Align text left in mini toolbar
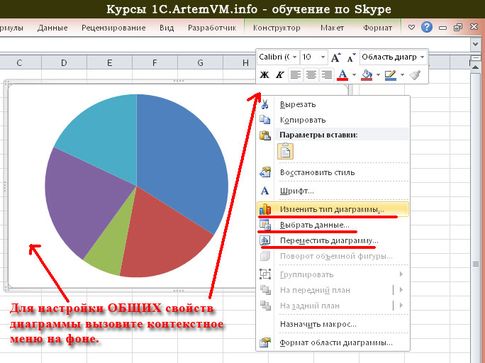485x363 pixels. tap(295, 75)
